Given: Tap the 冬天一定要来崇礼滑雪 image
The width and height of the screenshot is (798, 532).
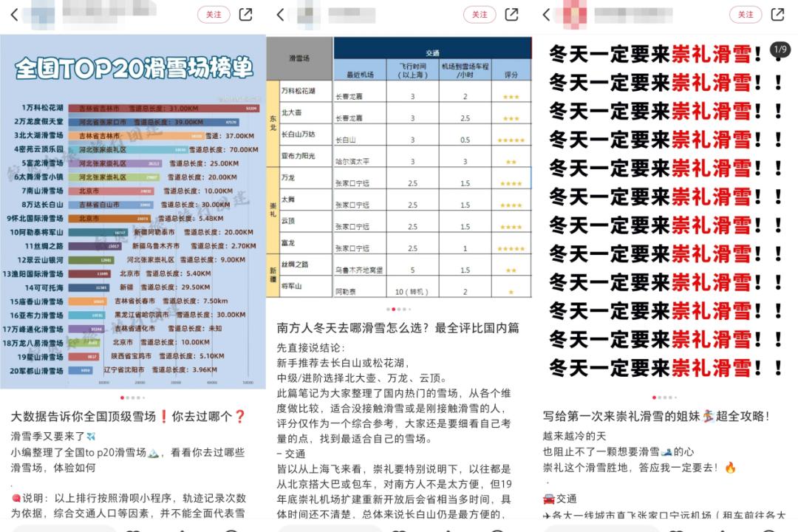Looking at the screenshot, I should (665, 212).
